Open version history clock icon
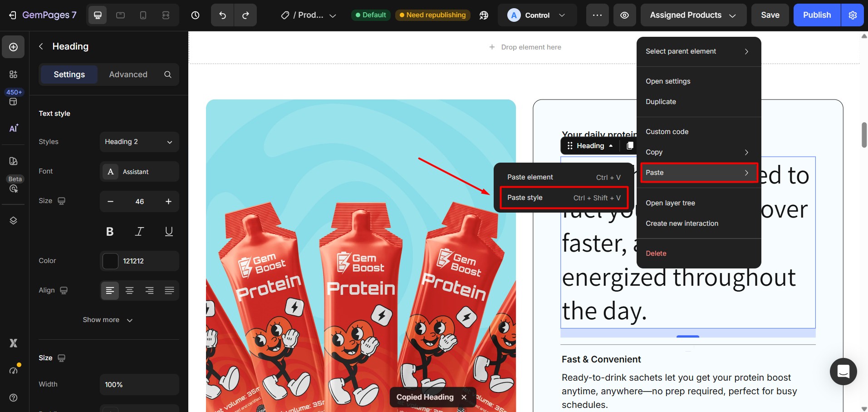 point(195,15)
